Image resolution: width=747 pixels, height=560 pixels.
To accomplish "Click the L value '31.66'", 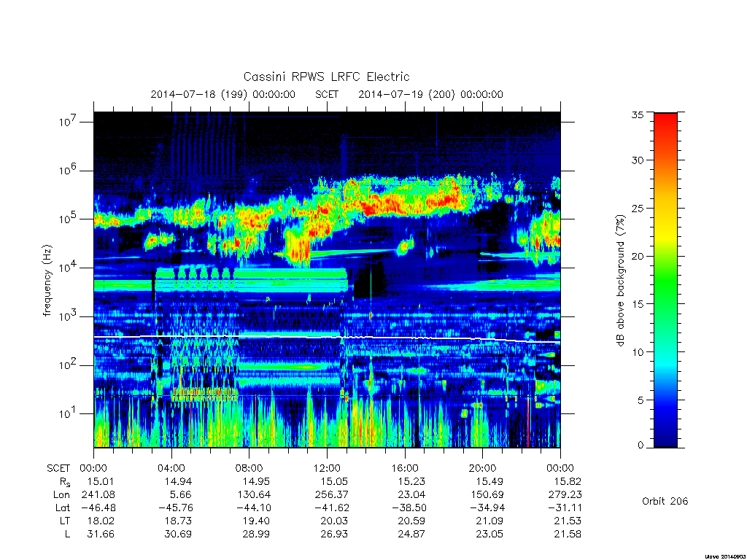I will 101,534.
